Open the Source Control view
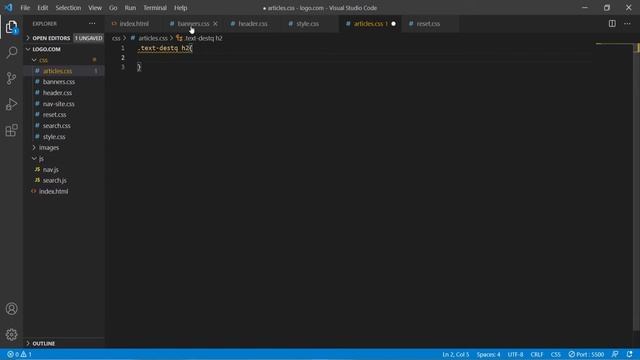 11,78
